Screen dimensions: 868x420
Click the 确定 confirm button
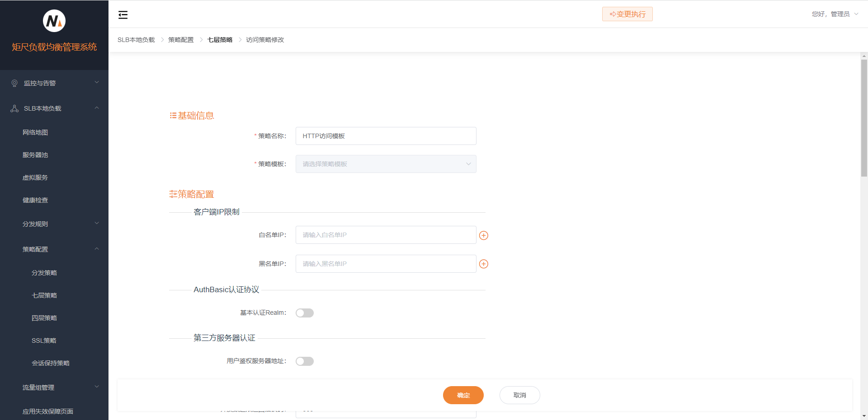463,395
